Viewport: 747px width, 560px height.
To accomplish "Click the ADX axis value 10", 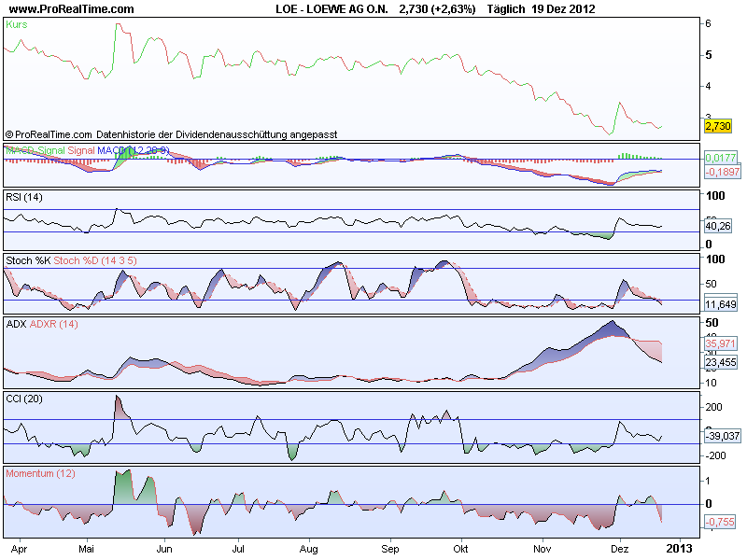I will click(711, 383).
